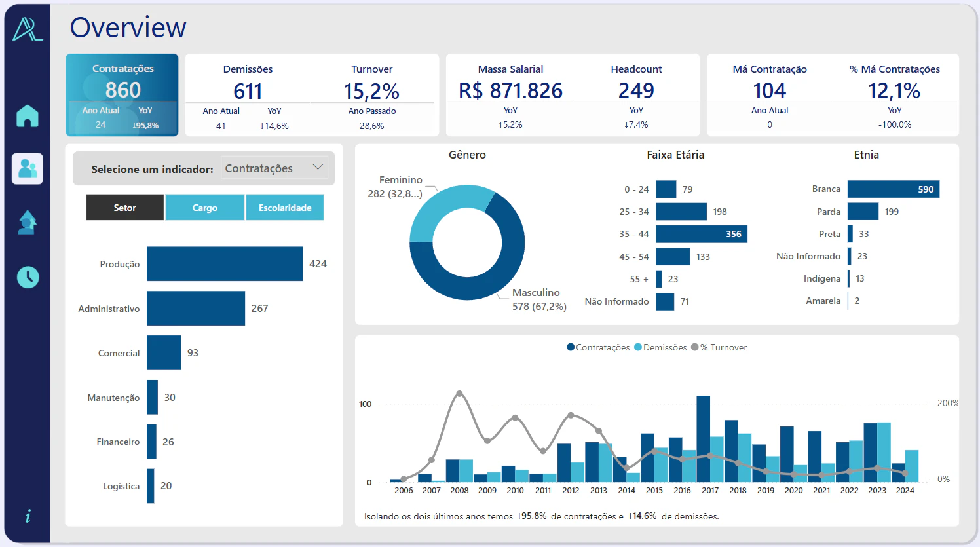This screenshot has width=980, height=547.
Task: Select the 0 - 24 age bar
Action: coord(666,189)
